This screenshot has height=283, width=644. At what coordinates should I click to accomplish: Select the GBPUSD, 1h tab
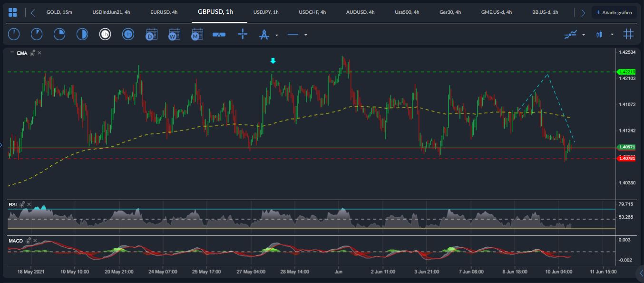click(215, 11)
